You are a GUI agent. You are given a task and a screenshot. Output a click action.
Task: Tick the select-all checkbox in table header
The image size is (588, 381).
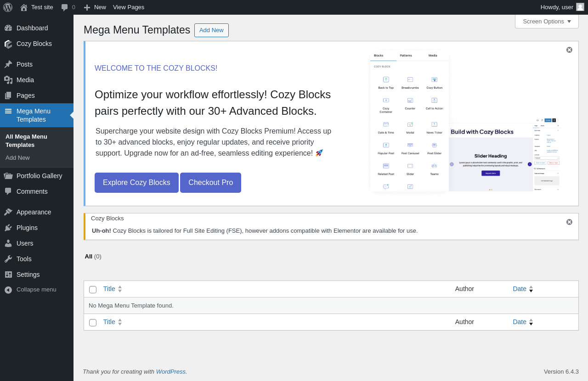(x=93, y=290)
